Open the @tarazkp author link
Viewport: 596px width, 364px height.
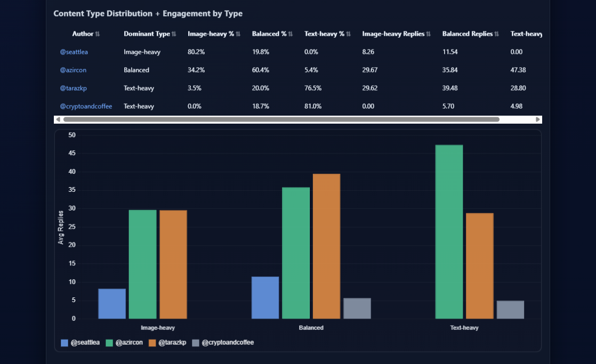[x=74, y=88]
